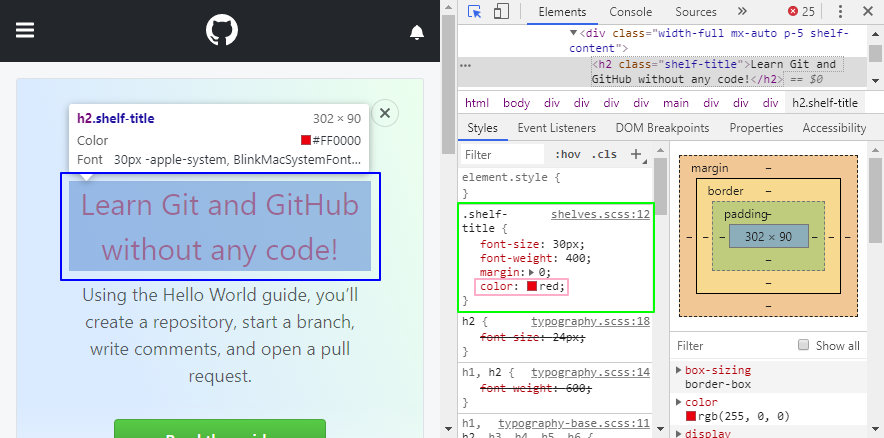Open color picker for red swatch
The height and width of the screenshot is (438, 884).
click(532, 286)
